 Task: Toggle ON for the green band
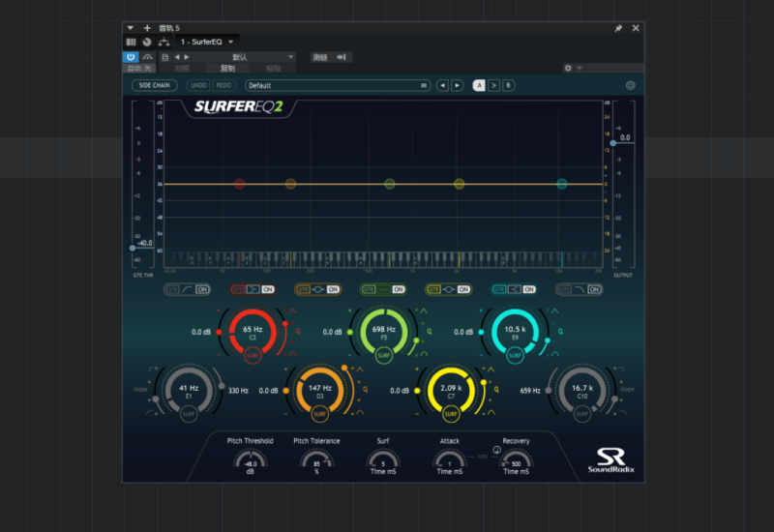click(399, 289)
